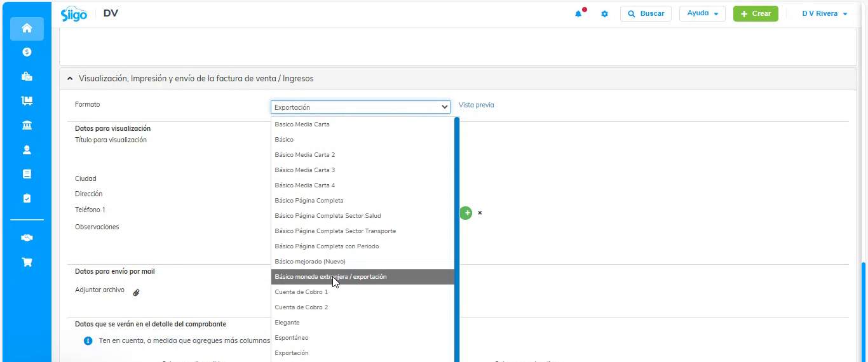
Task: Open the clipboard checklist icon in sidebar
Action: 27,198
